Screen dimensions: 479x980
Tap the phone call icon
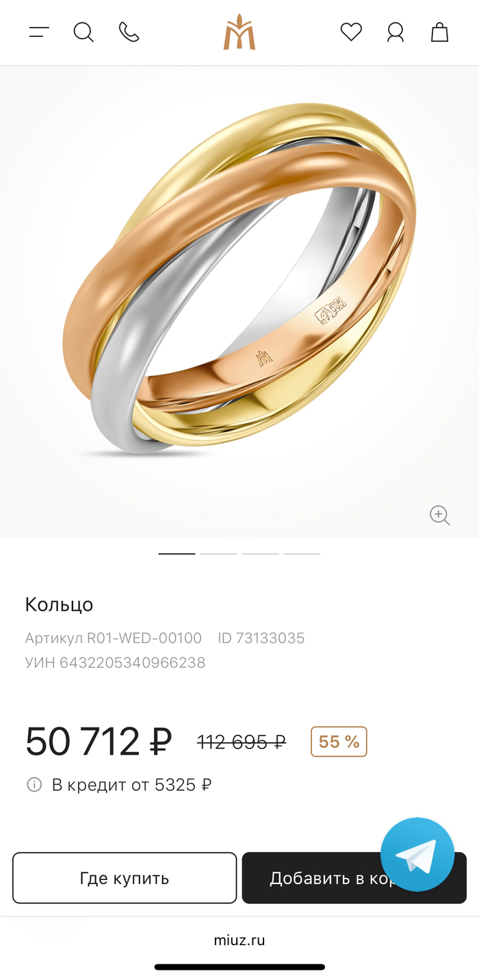click(x=129, y=32)
